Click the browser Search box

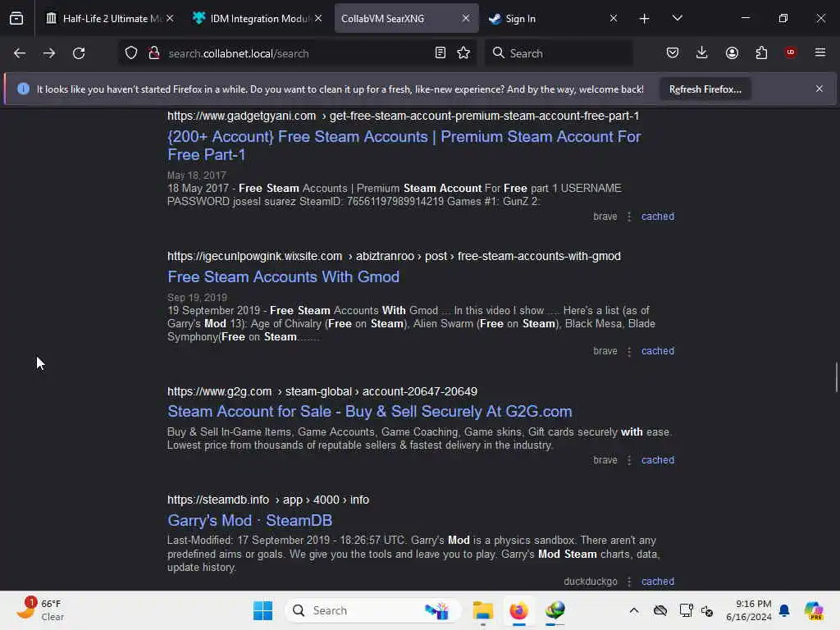click(559, 53)
